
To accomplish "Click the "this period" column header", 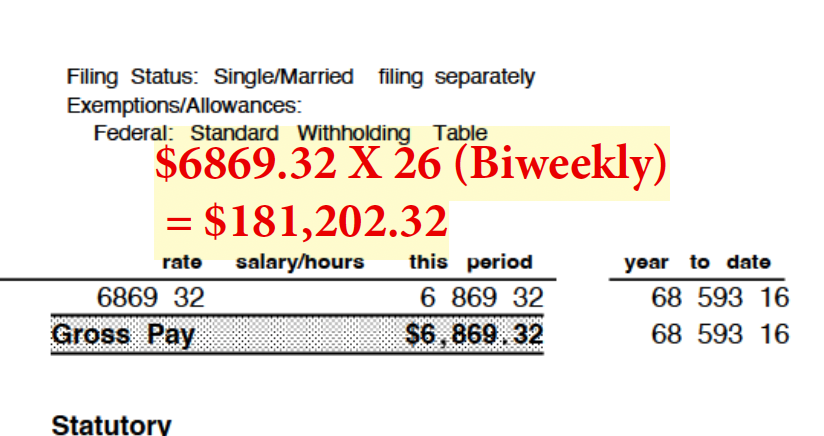I will coord(471,263).
